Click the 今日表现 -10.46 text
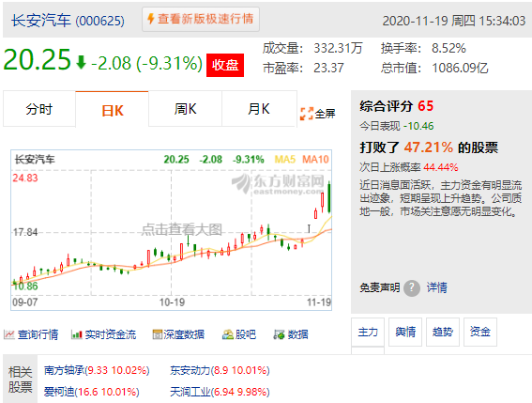The height and width of the screenshot is (403, 532). [397, 126]
